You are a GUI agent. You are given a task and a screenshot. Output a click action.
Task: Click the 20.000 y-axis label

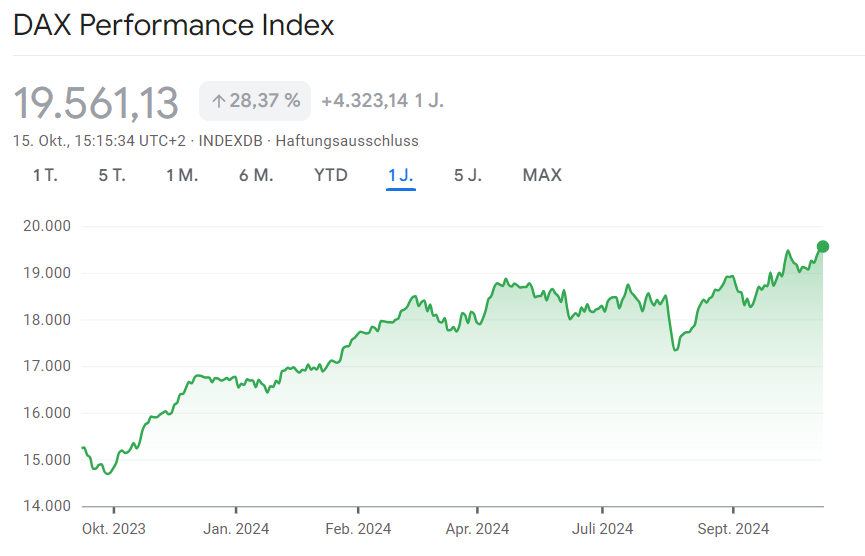(47, 226)
